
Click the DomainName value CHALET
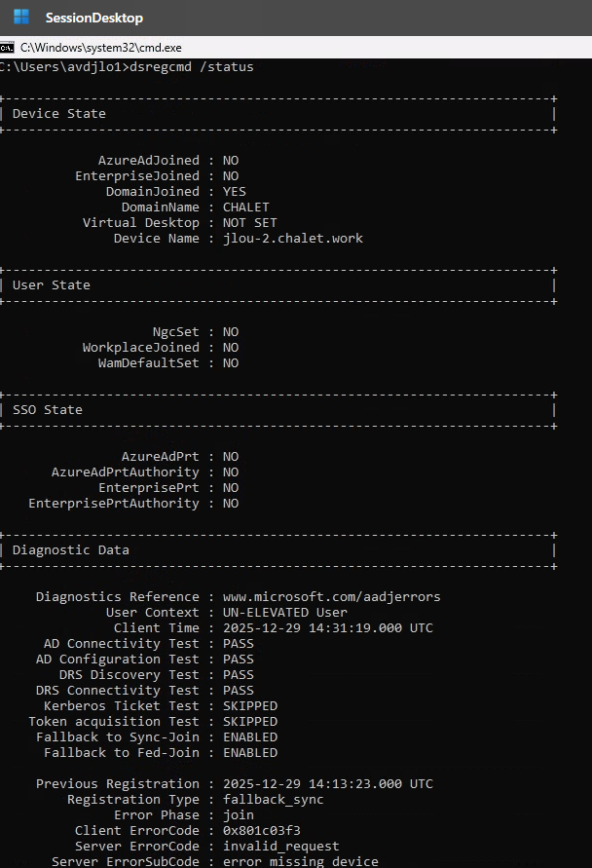tap(246, 208)
